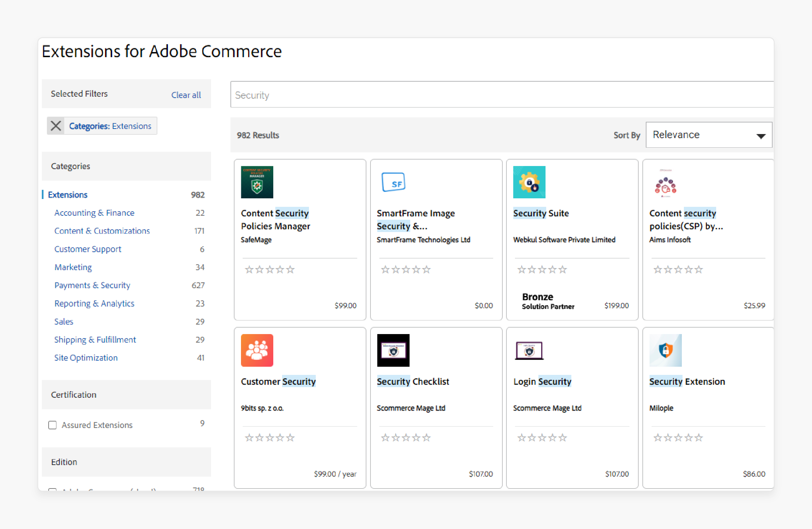Click the Categories section header
The height and width of the screenshot is (529, 812).
(x=126, y=166)
